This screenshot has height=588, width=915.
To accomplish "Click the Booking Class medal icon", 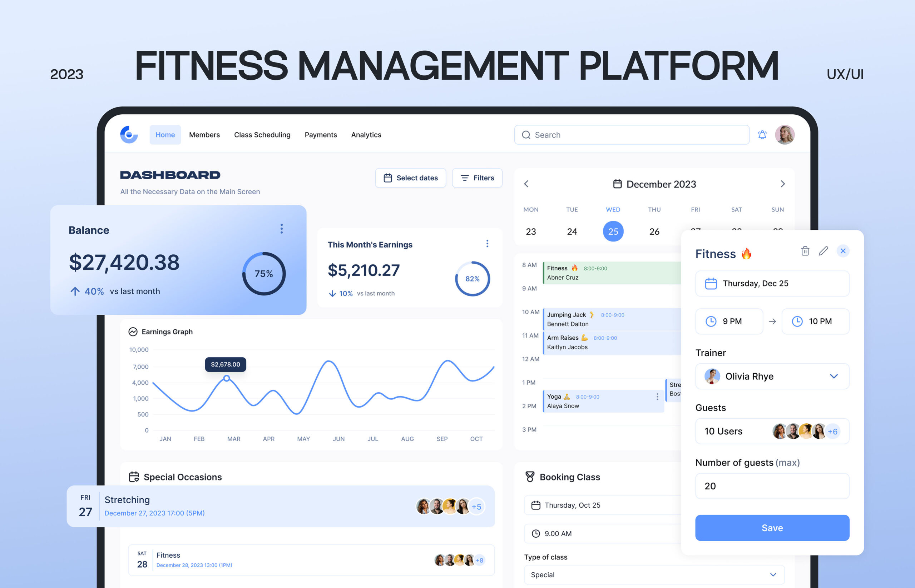I will tap(530, 477).
